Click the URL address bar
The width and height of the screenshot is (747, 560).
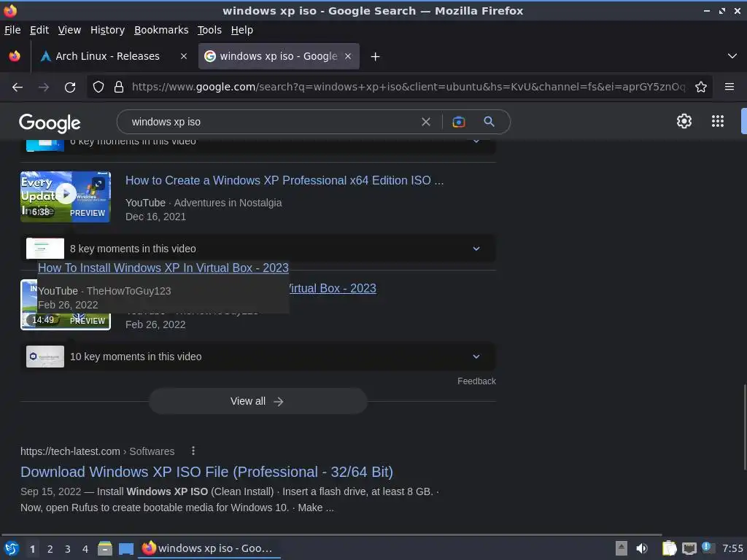(x=408, y=87)
